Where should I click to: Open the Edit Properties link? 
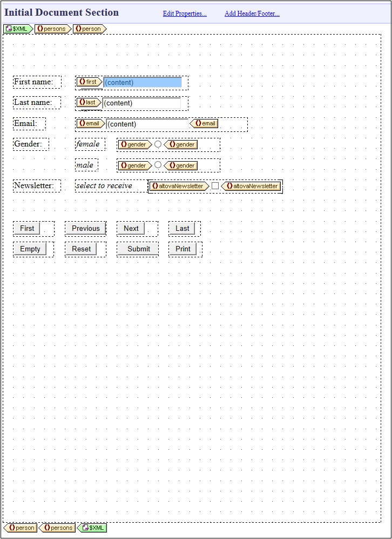tap(185, 14)
